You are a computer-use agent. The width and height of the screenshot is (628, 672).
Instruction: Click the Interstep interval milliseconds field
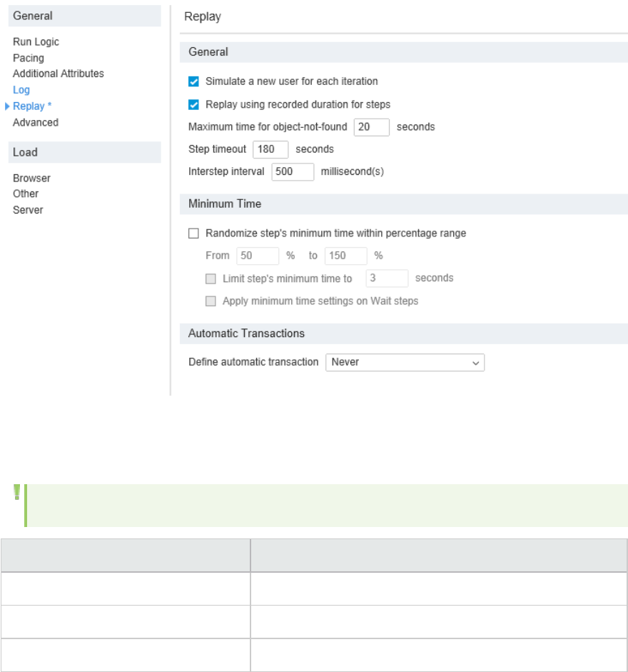[293, 172]
